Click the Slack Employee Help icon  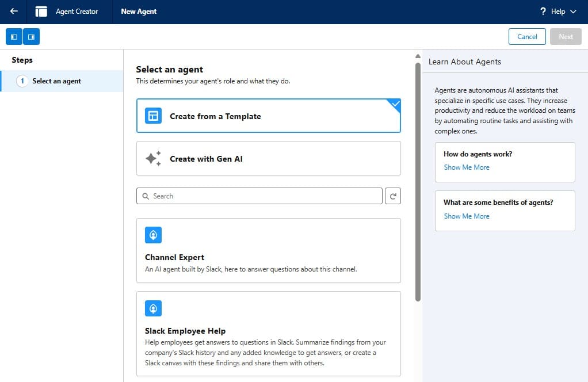153,308
